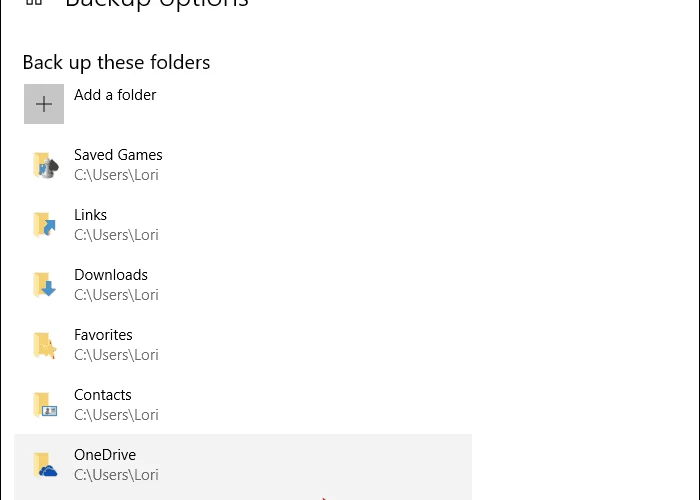Select the highlighted OneDrive folder entry
The height and width of the screenshot is (500, 700).
pyautogui.click(x=243, y=467)
